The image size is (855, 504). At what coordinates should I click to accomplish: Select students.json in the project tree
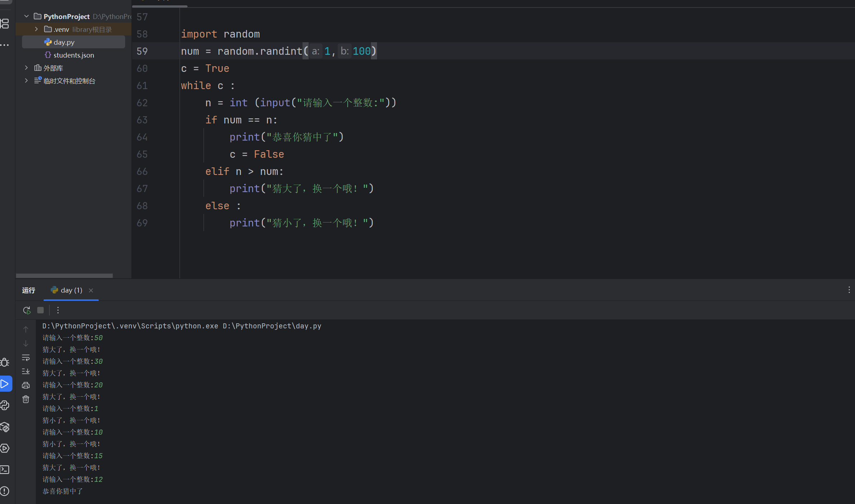74,55
